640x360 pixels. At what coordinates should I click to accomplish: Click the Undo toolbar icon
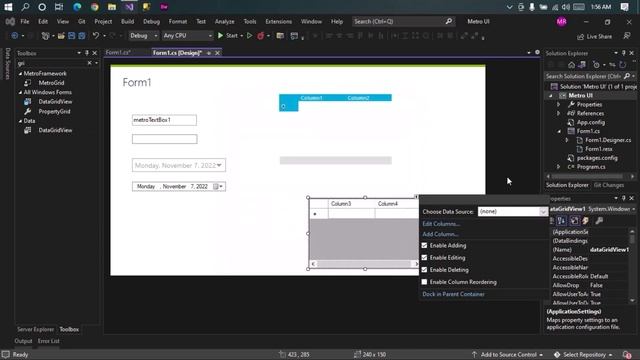point(96,36)
